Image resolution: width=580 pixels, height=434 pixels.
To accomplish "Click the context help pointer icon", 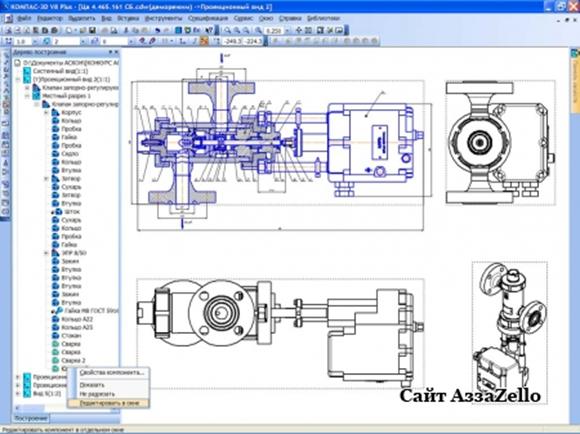I will (x=209, y=30).
